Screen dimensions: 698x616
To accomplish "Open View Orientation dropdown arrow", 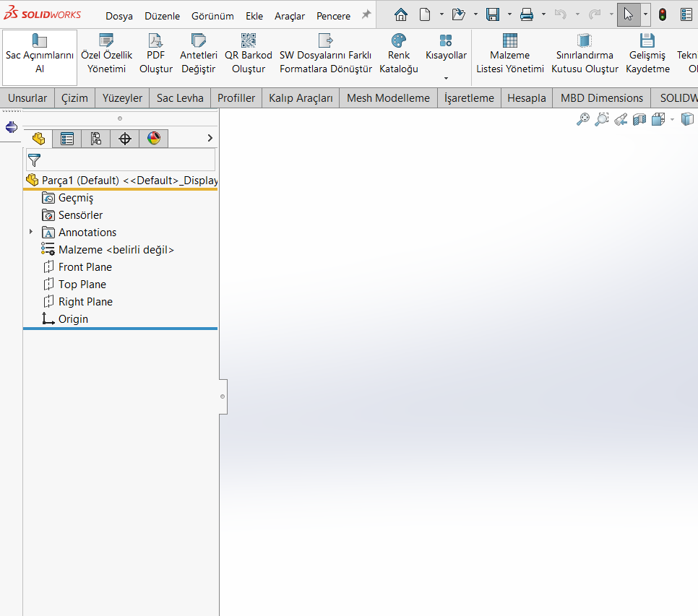I will point(672,119).
